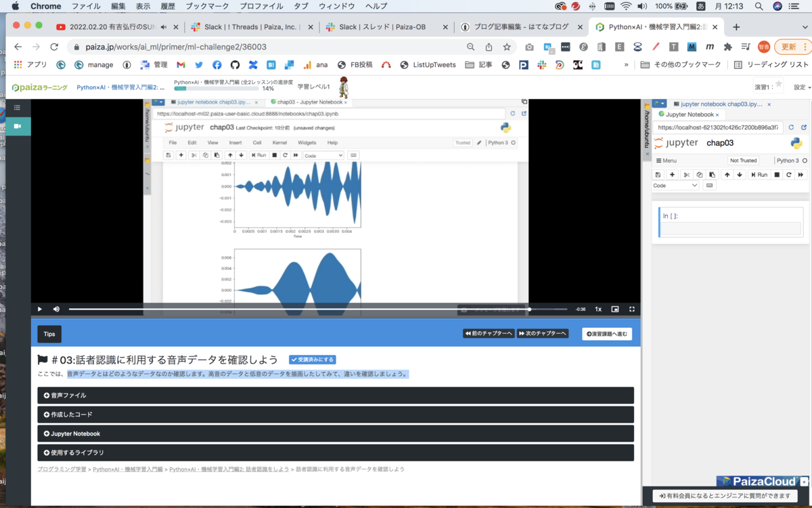
Task: Click Chrome 更新 update button
Action: (792, 47)
